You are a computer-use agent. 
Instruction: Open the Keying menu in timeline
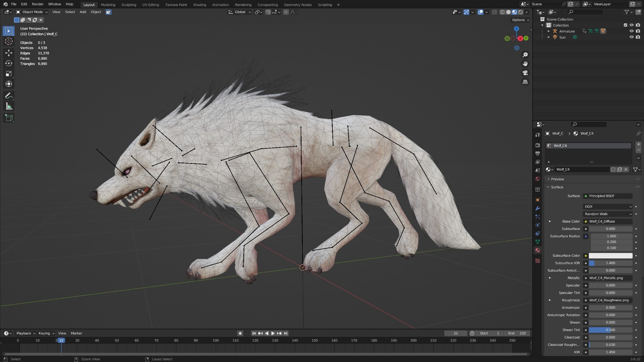click(46, 334)
